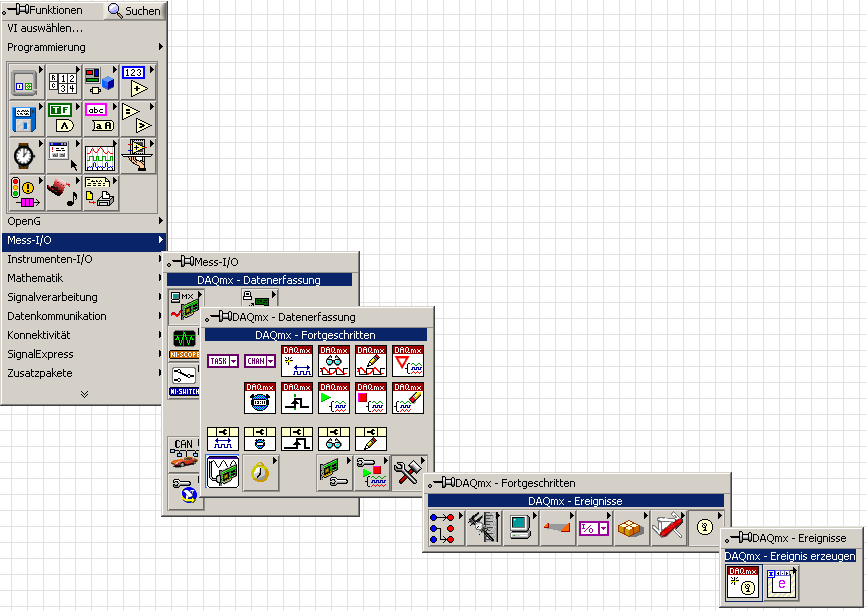Select the DAQmx Trigger VI
Image resolution: width=867 pixels, height=611 pixels.
(297, 398)
